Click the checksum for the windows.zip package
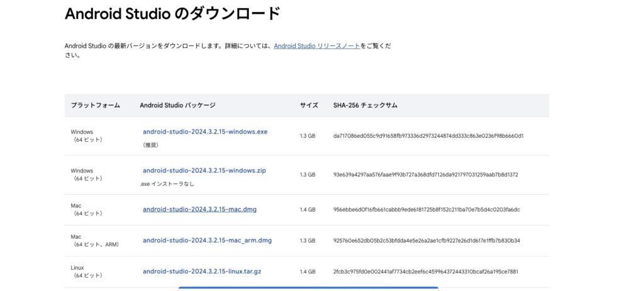644x291 pixels. 425,174
